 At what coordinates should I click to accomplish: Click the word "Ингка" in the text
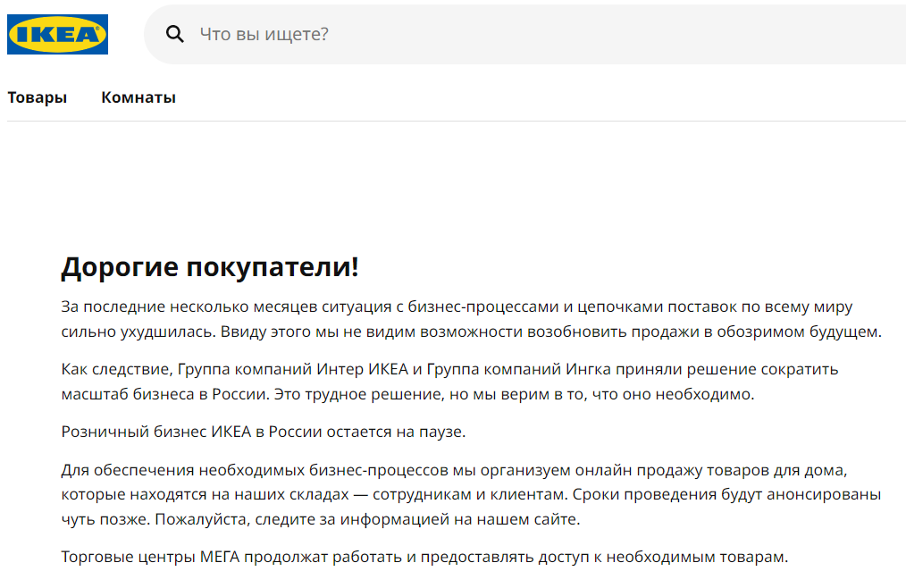tap(588, 369)
